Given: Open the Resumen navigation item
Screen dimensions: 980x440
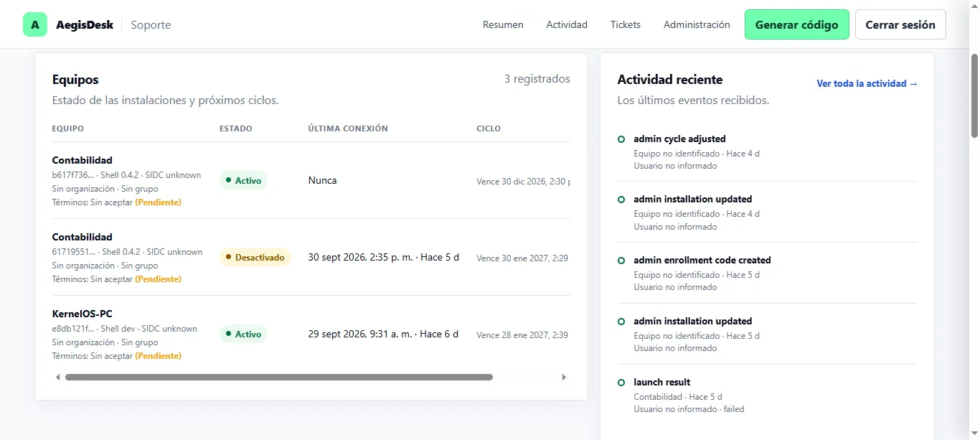Looking at the screenshot, I should [503, 24].
